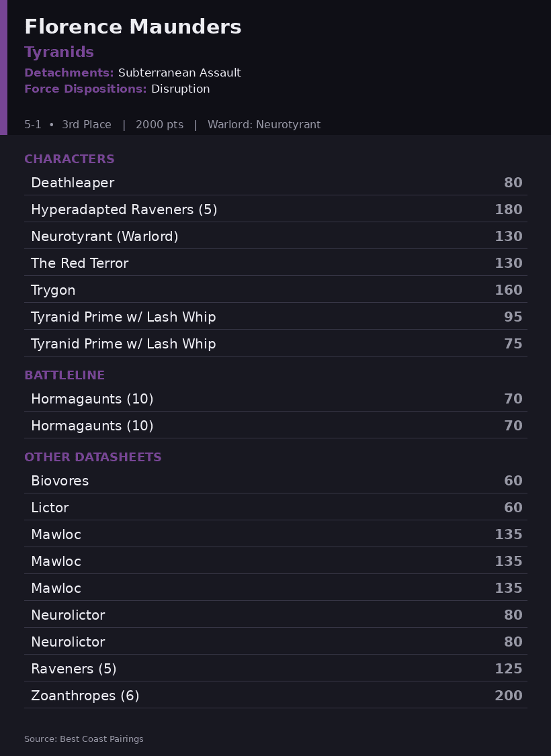The width and height of the screenshot is (551, 756).
Task: Click the Raveners (5) entry
Action: tap(275, 669)
